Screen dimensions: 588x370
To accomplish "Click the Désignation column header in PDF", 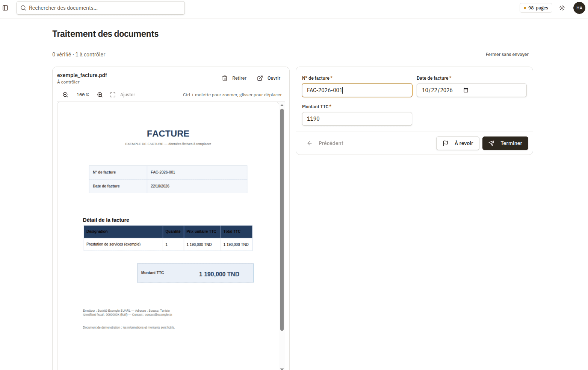I will click(x=123, y=232).
